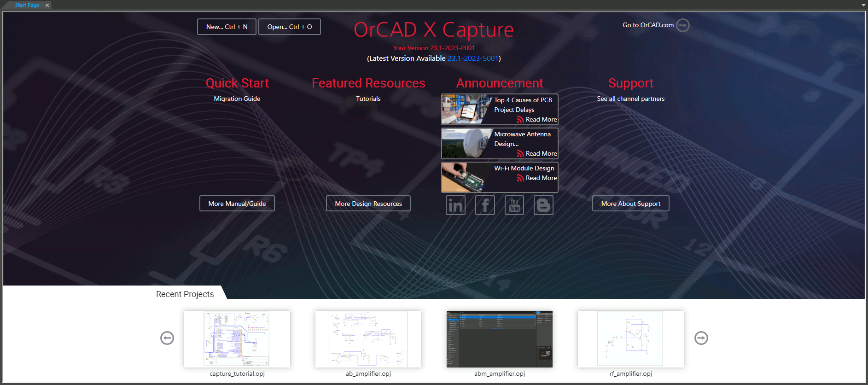Open the Blogger icon link
The image size is (868, 385).
543,205
